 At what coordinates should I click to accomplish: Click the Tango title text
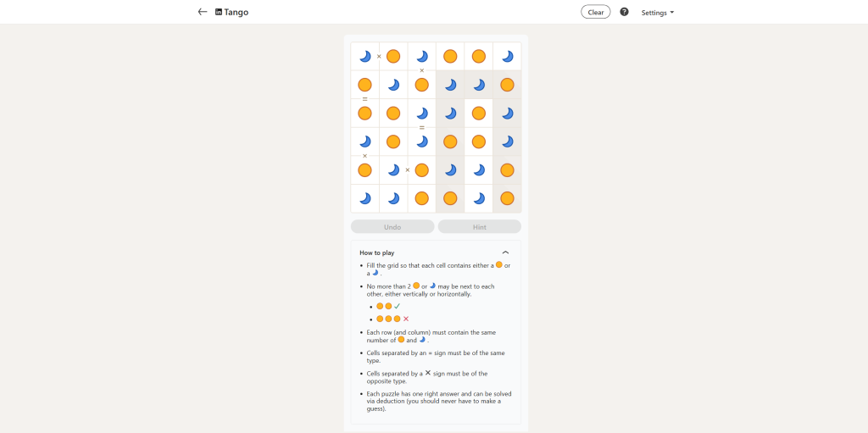236,12
